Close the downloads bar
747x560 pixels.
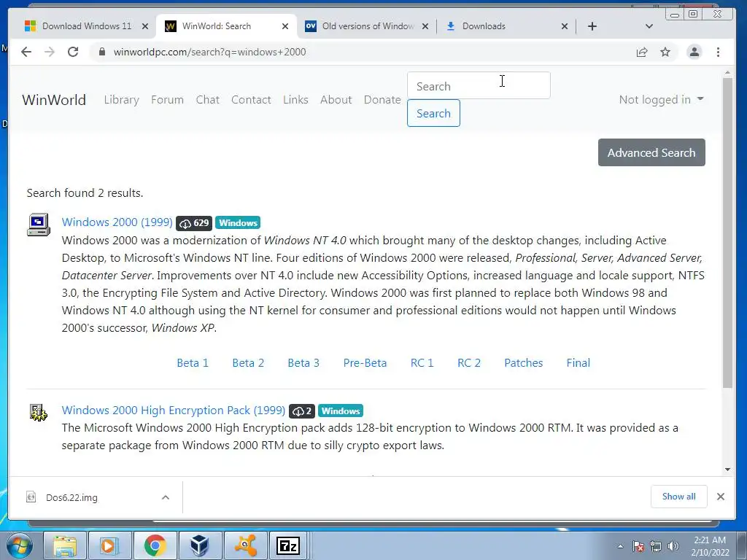coord(720,497)
